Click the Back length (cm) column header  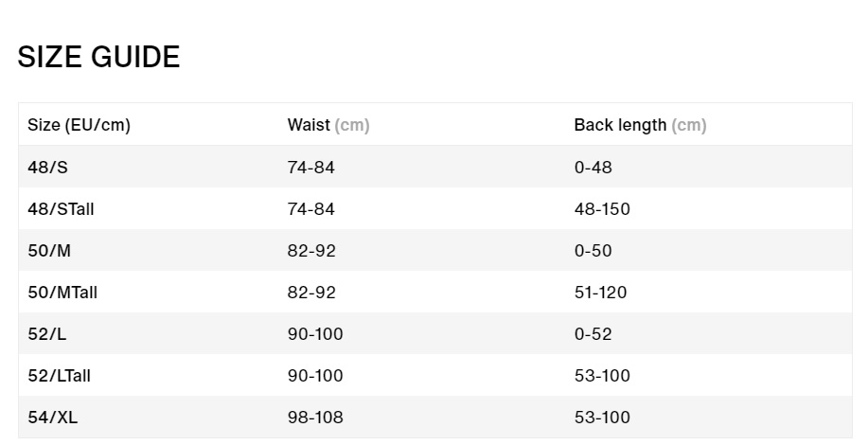640,125
